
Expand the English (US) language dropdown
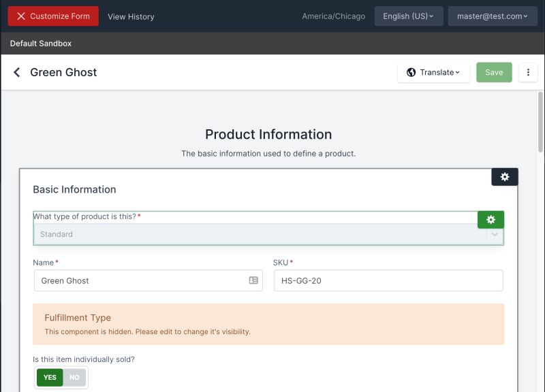tap(409, 16)
